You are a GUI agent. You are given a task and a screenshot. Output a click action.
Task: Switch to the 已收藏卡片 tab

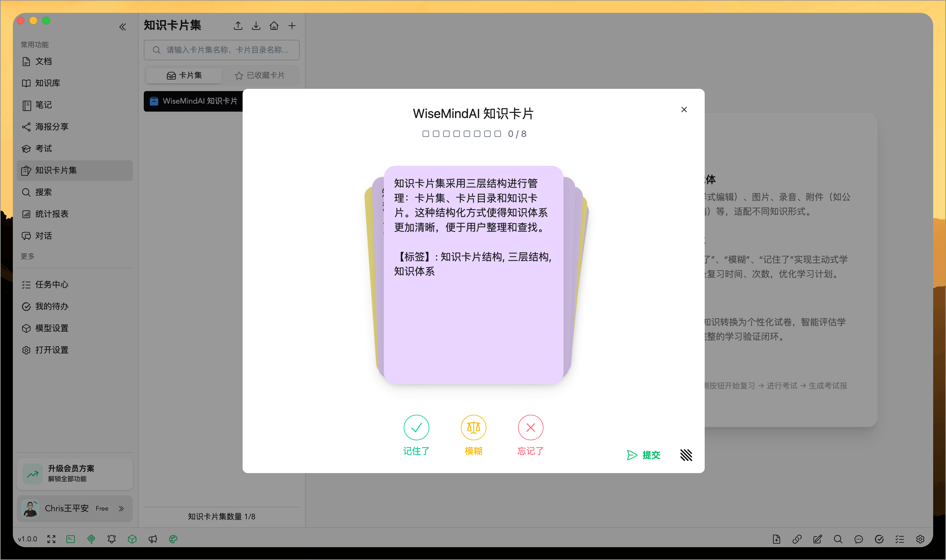(x=261, y=75)
